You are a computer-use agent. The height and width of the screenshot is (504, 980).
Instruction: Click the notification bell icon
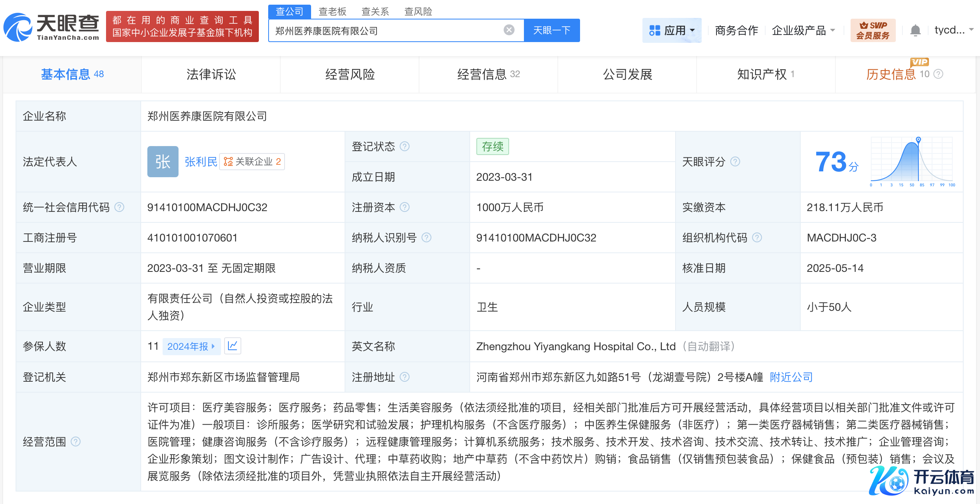915,30
